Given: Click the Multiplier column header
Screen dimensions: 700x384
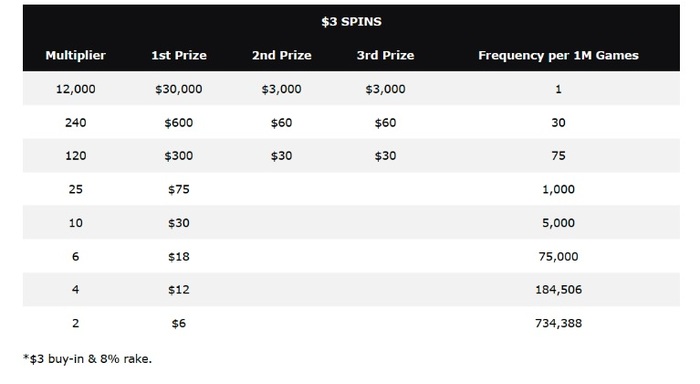Looking at the screenshot, I should click(75, 55).
